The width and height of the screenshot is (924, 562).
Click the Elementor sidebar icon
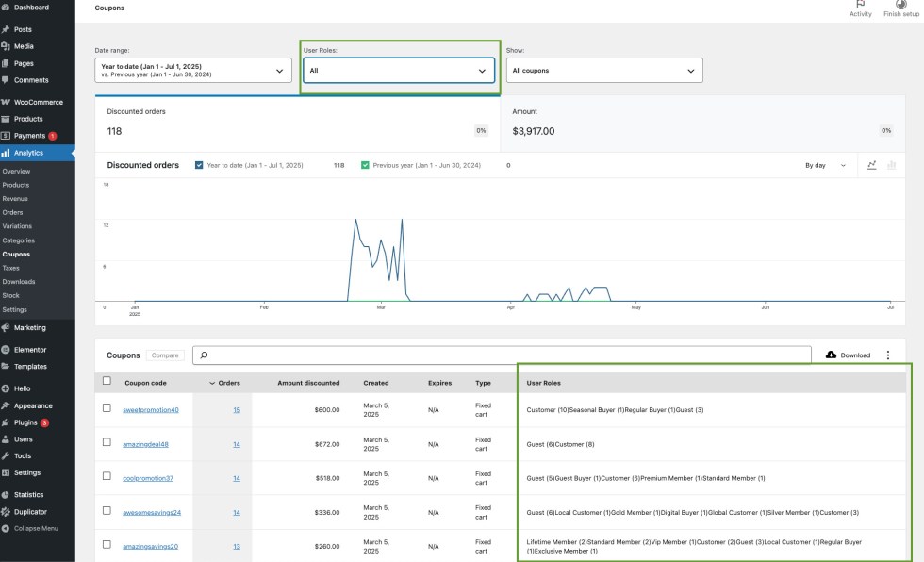pyautogui.click(x=7, y=350)
